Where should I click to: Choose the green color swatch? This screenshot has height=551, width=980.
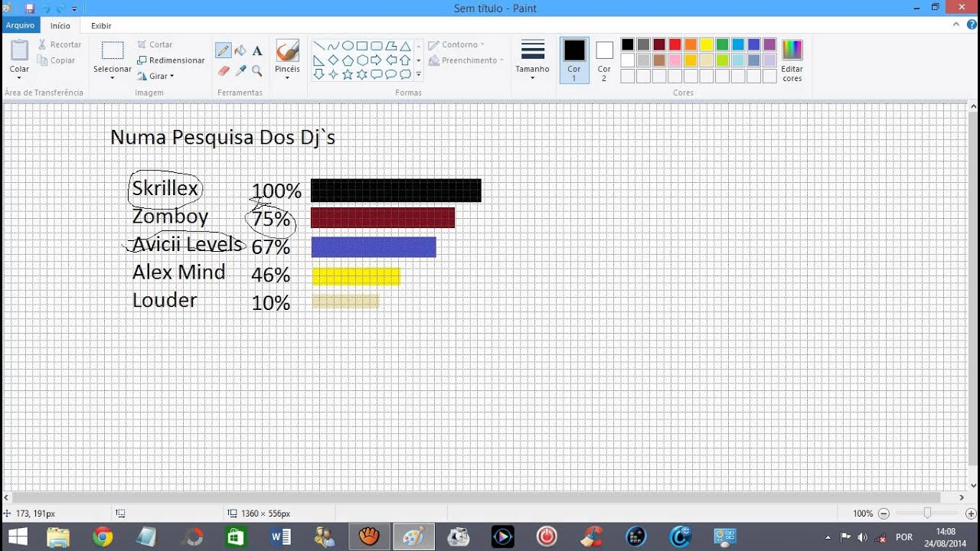722,44
